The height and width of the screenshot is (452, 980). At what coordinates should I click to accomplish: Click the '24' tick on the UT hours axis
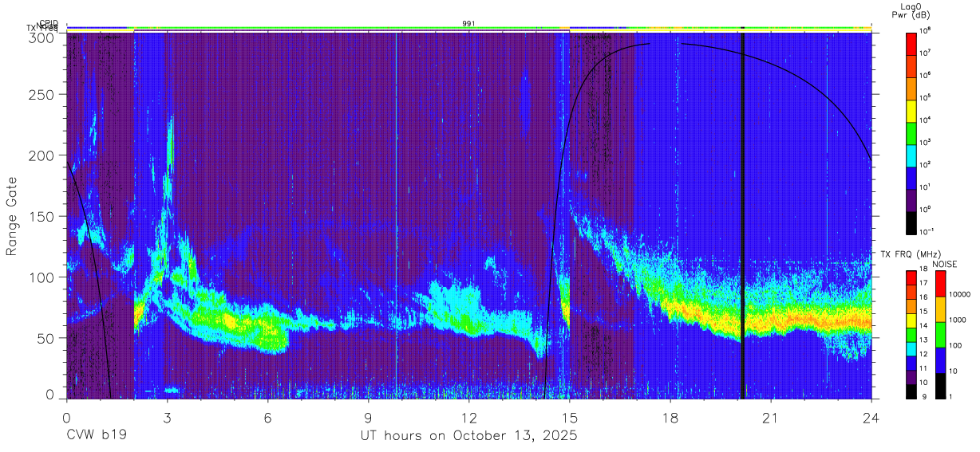[871, 417]
